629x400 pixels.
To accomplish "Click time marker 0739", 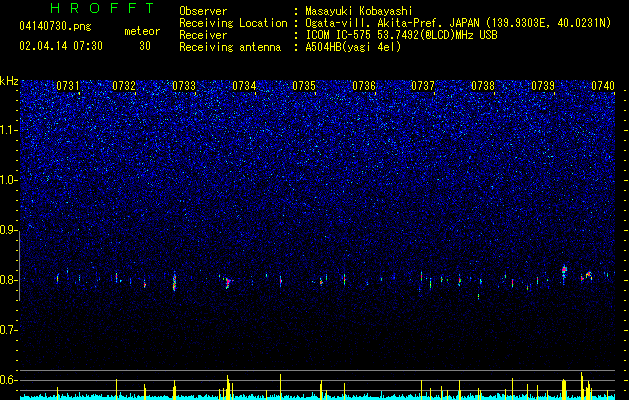I will 543,85.
